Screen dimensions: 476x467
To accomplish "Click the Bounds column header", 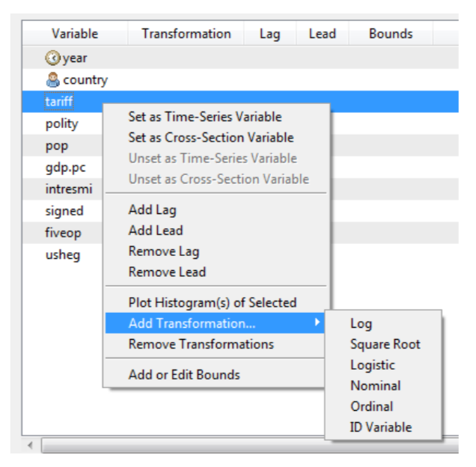I will [390, 34].
